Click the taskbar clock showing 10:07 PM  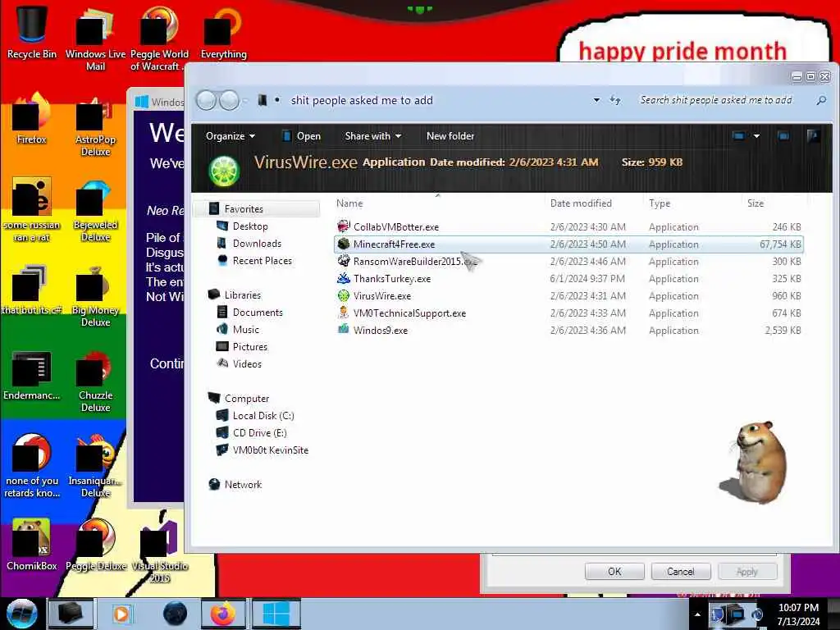[798, 614]
